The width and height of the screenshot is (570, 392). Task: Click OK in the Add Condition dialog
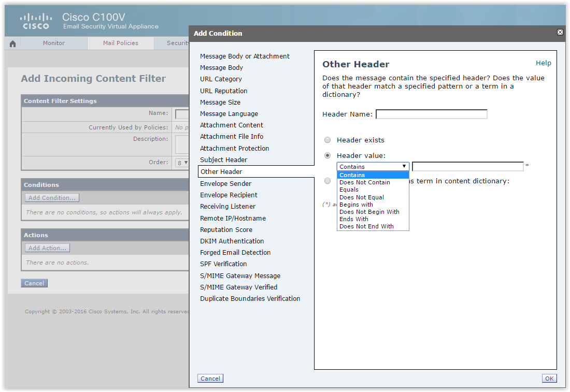tap(549, 378)
